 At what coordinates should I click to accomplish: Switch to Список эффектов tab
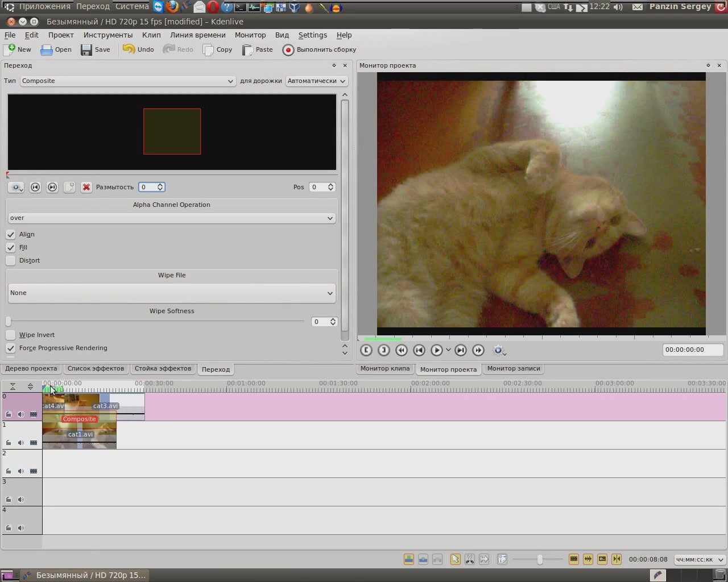(x=96, y=368)
